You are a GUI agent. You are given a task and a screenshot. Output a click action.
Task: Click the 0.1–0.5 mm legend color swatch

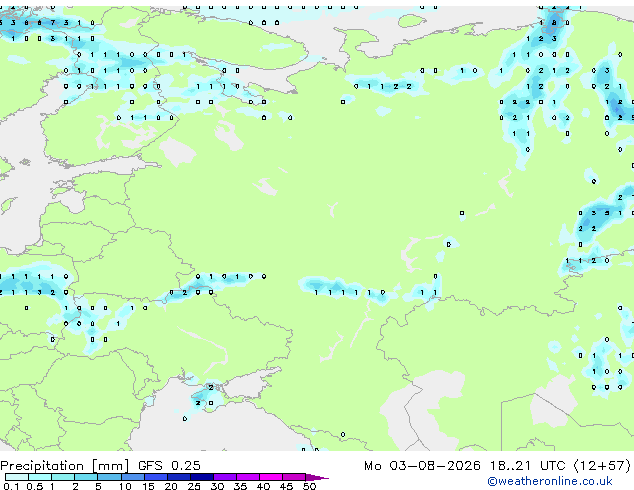pos(17,477)
